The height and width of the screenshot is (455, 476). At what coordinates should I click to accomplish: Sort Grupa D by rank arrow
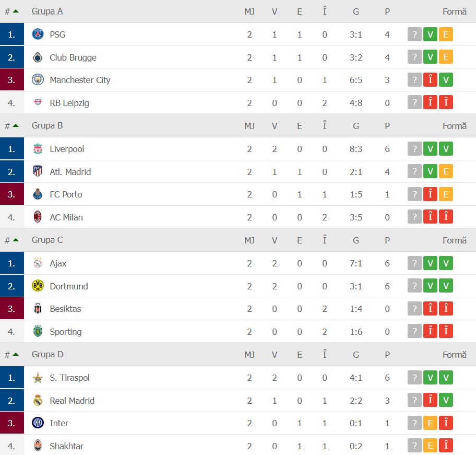(x=16, y=354)
